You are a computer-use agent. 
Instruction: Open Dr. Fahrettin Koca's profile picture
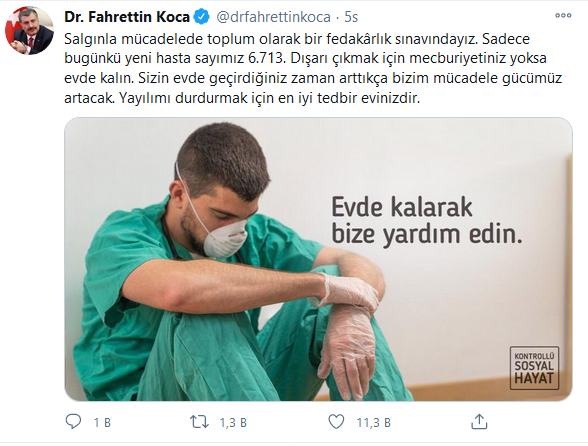29,30
